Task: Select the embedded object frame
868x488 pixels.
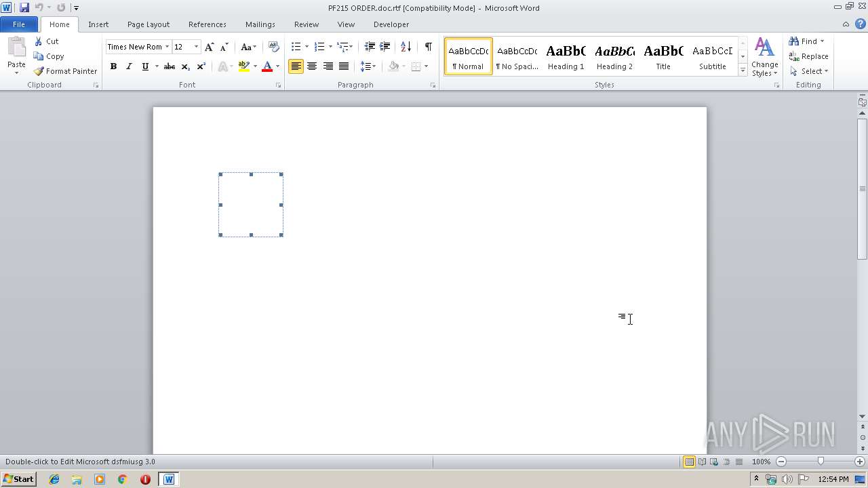Action: click(251, 205)
